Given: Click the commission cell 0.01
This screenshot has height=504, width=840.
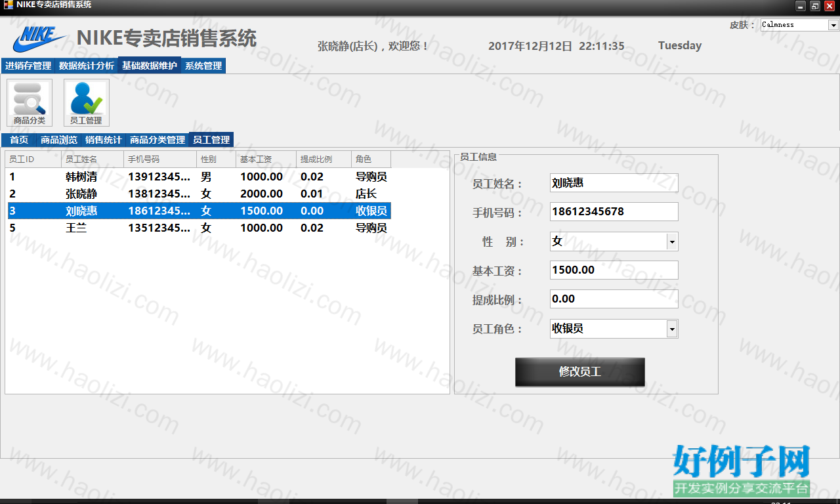Looking at the screenshot, I should [312, 194].
